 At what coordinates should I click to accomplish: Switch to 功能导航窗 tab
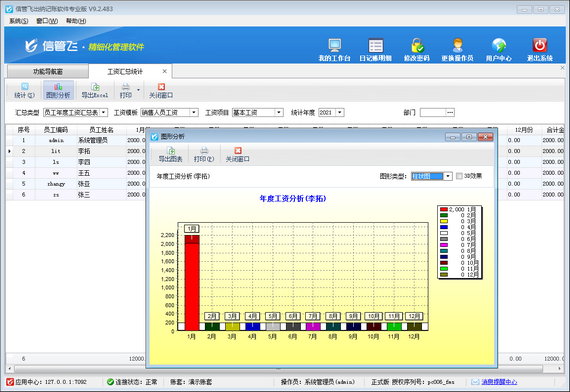click(48, 71)
